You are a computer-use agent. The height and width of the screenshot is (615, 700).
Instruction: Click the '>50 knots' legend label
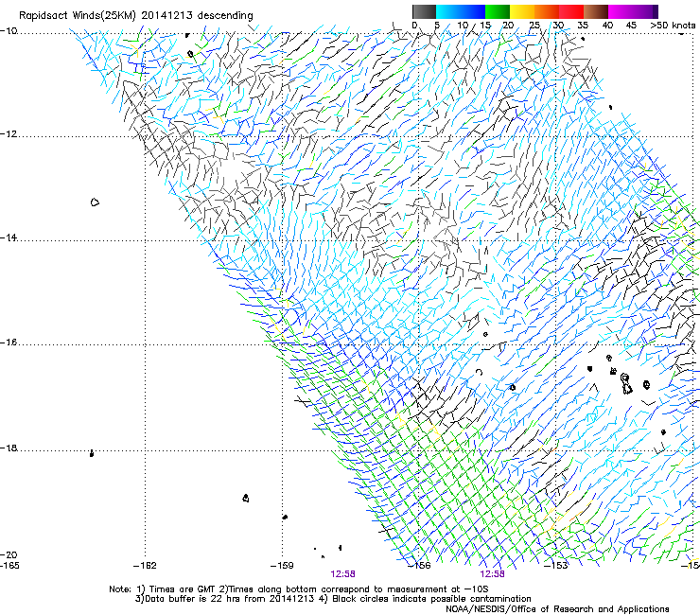(x=673, y=26)
